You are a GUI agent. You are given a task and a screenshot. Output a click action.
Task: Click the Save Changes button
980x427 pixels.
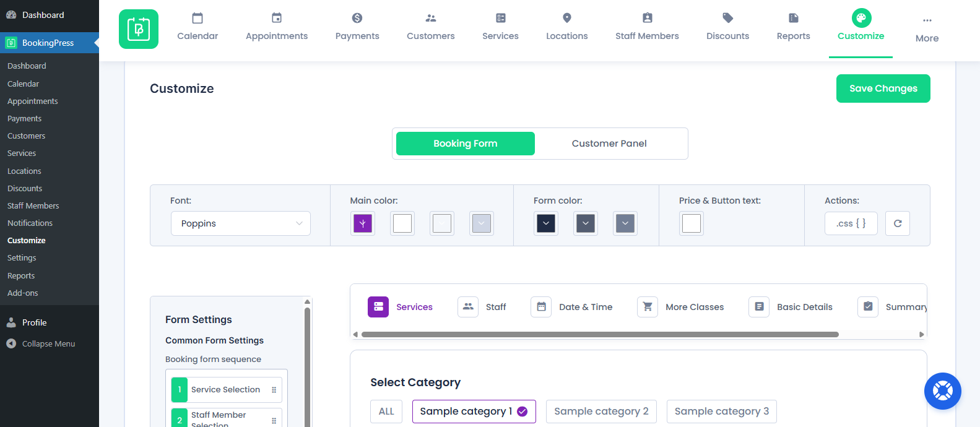883,88
